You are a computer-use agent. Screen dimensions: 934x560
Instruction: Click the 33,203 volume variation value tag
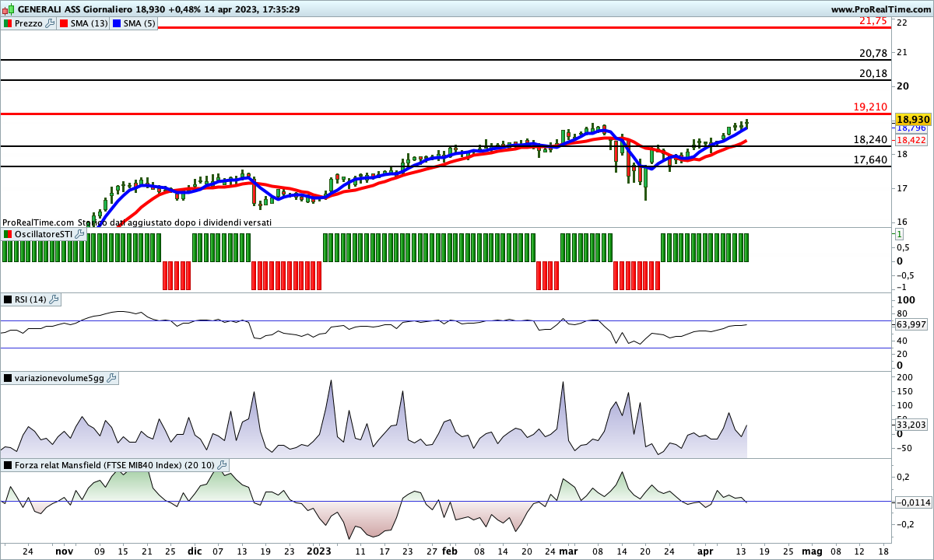click(911, 425)
